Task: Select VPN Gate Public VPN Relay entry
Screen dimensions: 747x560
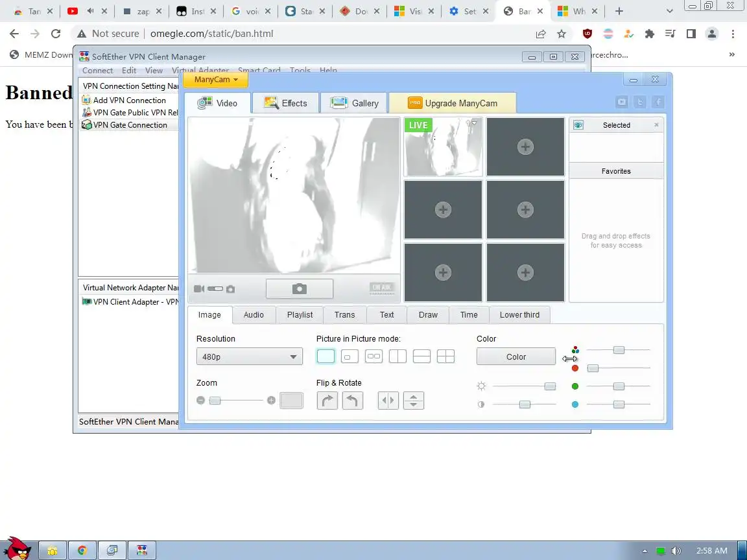Action: (130, 112)
